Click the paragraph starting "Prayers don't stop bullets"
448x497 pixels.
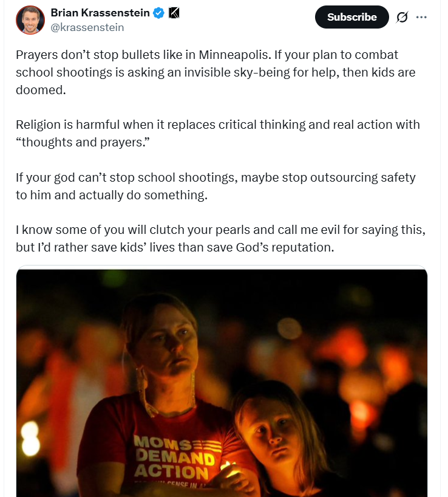click(x=216, y=72)
